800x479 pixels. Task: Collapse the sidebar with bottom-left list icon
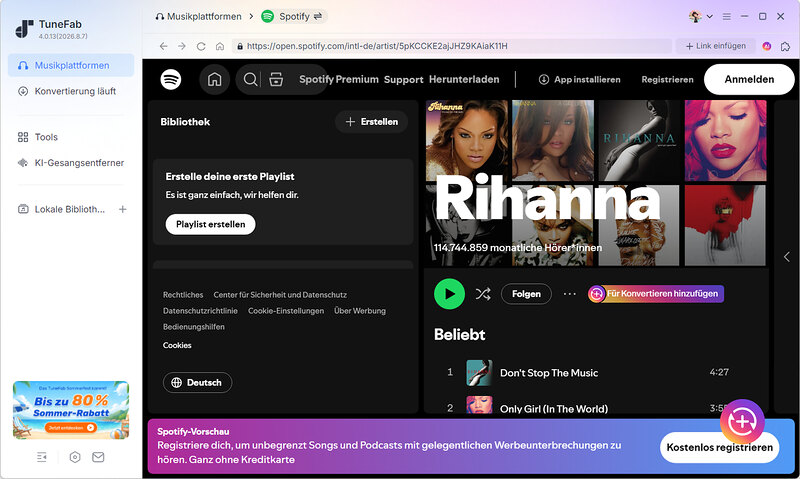click(x=42, y=457)
